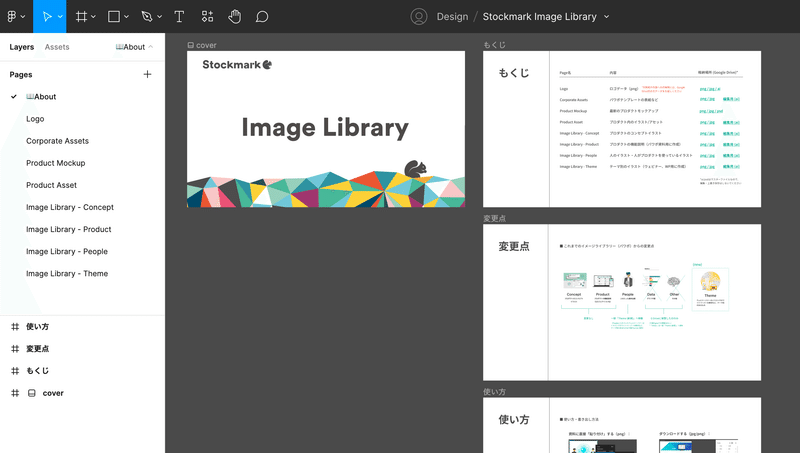800x453 pixels.
Task: Open the Design project link
Action: click(452, 17)
